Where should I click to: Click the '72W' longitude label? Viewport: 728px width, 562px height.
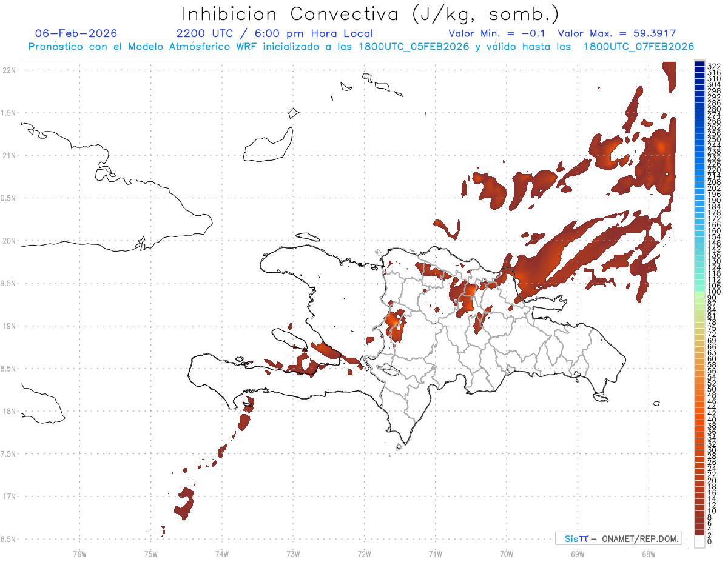(x=364, y=554)
